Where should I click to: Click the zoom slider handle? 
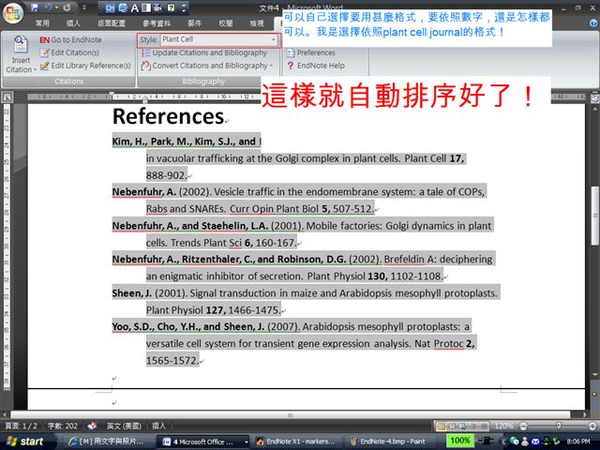point(559,426)
